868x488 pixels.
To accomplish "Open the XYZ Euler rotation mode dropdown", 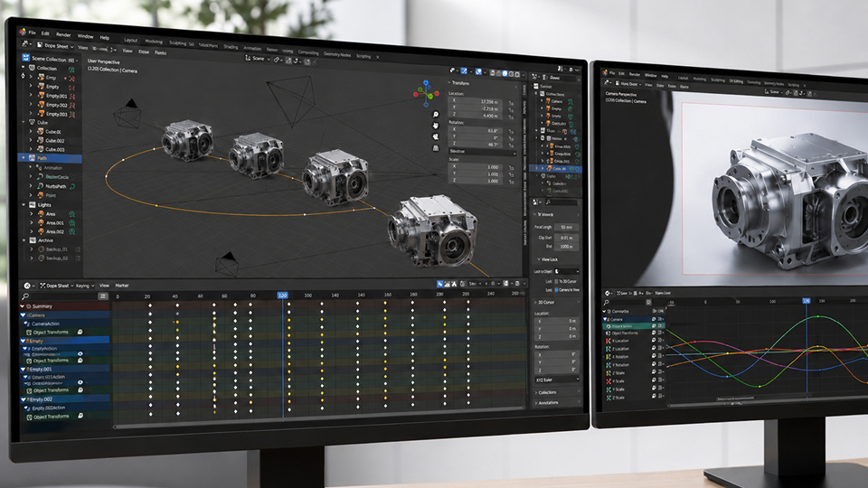I will (x=557, y=380).
